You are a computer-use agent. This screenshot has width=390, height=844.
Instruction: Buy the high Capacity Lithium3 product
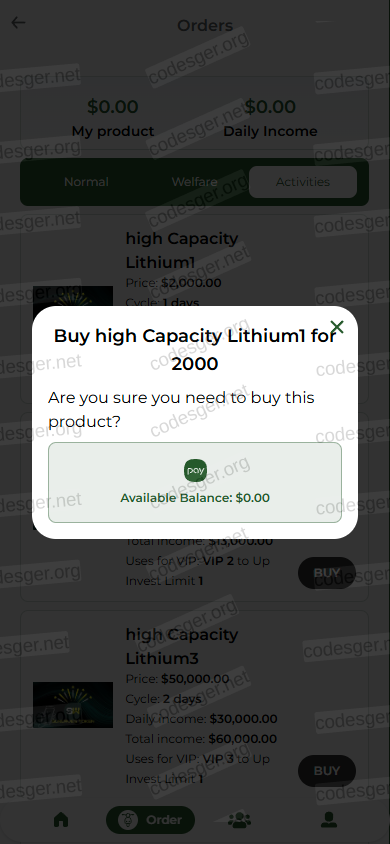pos(327,771)
